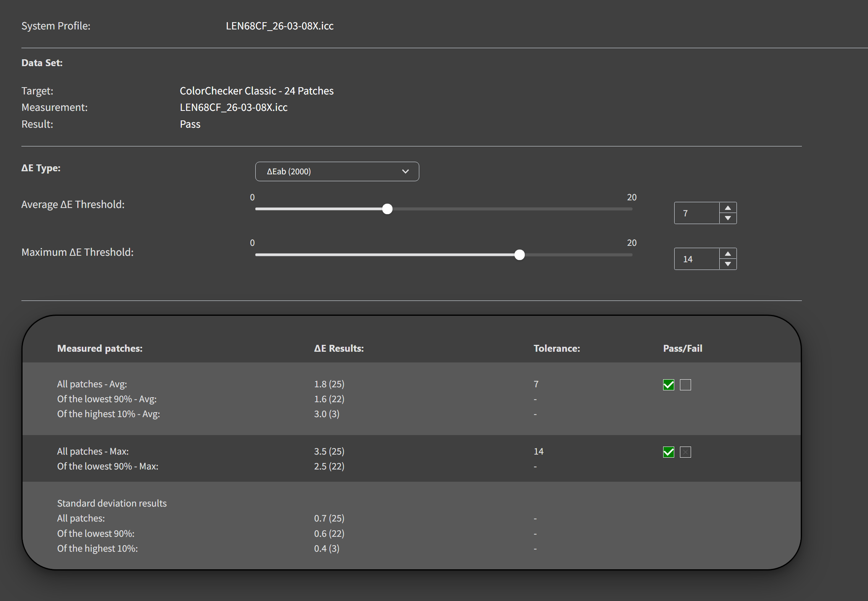Decrease the Average ΔE threshold with down arrow

click(x=728, y=218)
